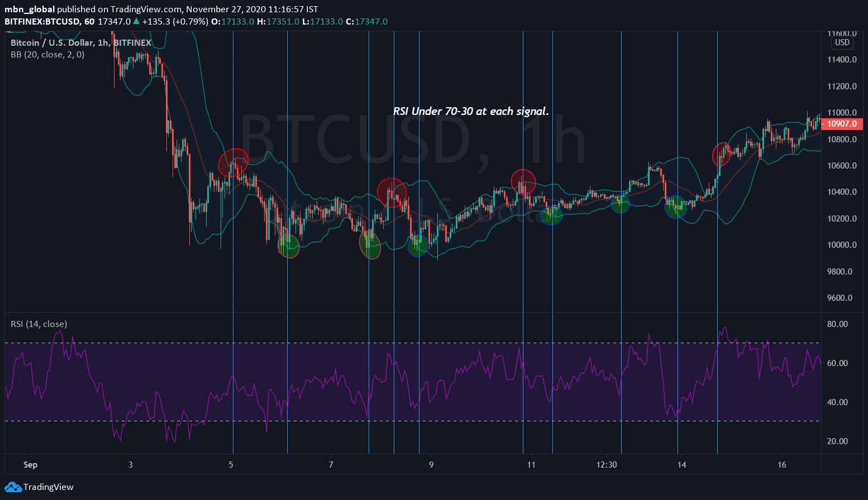Click the 10200.0 price scale label
This screenshot has width=868, height=500.
pos(842,219)
